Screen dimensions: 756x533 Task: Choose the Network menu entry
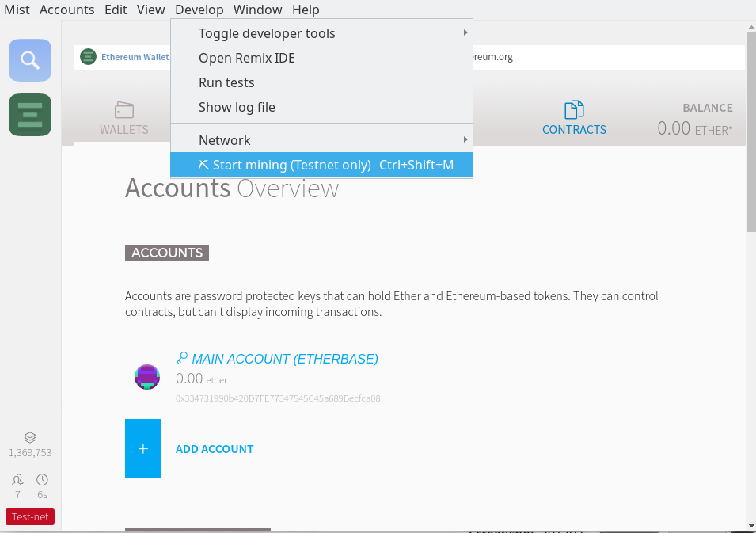click(x=321, y=140)
